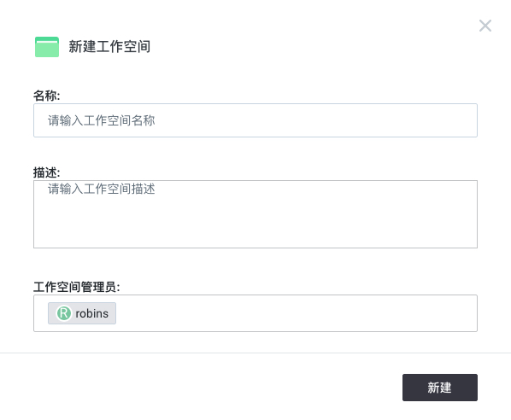Click the 新建 create button

coord(440,388)
